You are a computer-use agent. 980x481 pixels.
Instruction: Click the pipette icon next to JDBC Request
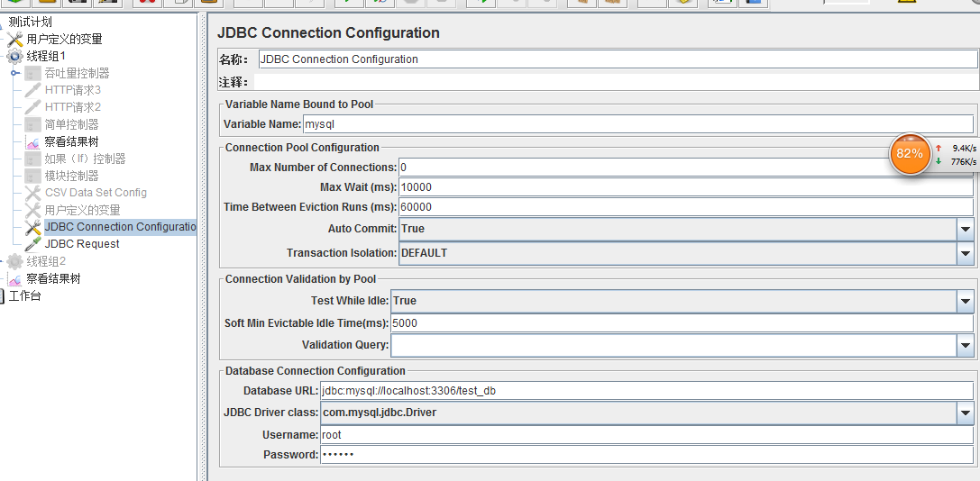pos(33,244)
